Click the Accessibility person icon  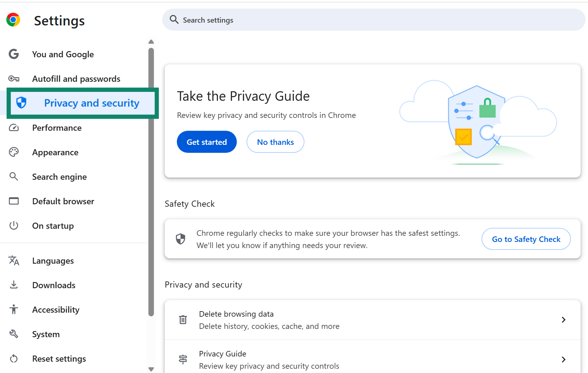tap(14, 309)
